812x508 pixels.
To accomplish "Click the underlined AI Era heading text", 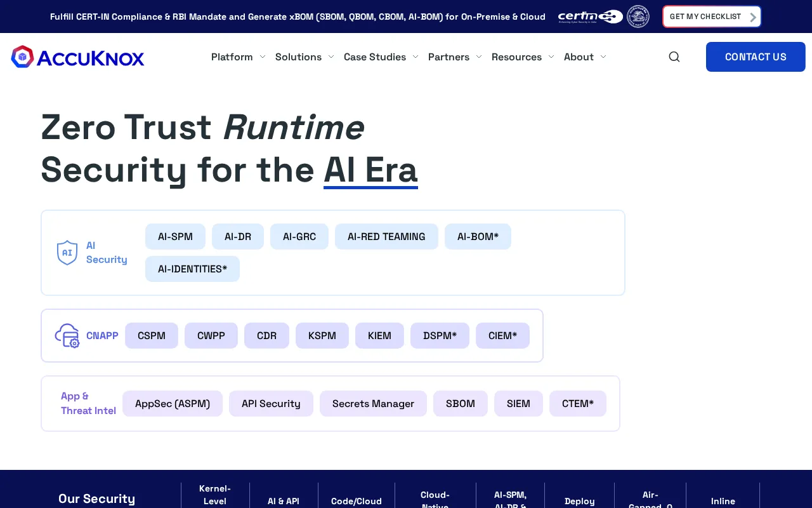I will click(x=370, y=170).
